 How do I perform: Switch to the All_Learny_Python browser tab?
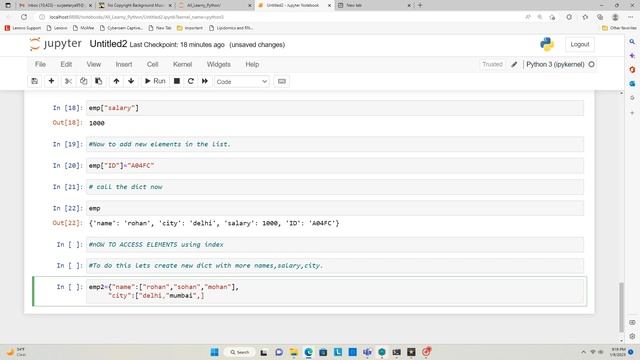click(x=214, y=5)
